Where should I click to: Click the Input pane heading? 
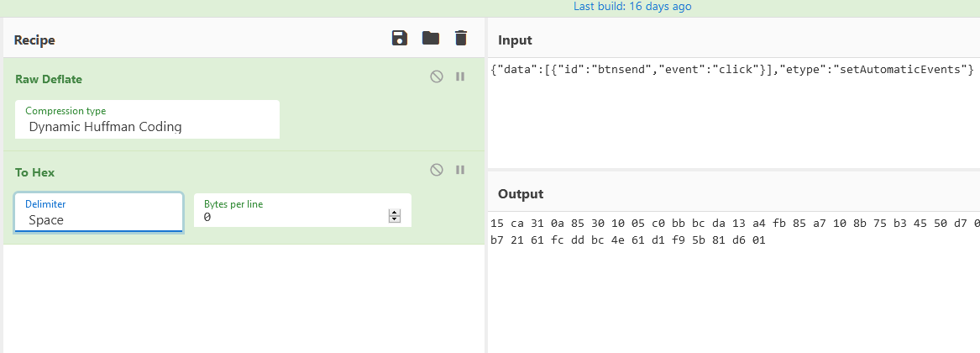tap(515, 40)
